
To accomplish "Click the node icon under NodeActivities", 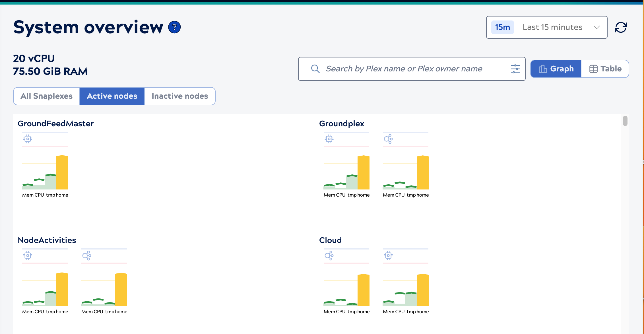I will pos(87,255).
